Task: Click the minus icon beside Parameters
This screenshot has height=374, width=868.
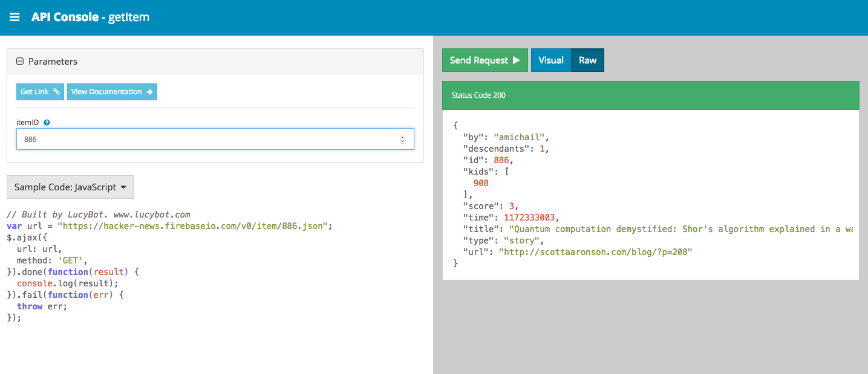Action: (x=20, y=61)
